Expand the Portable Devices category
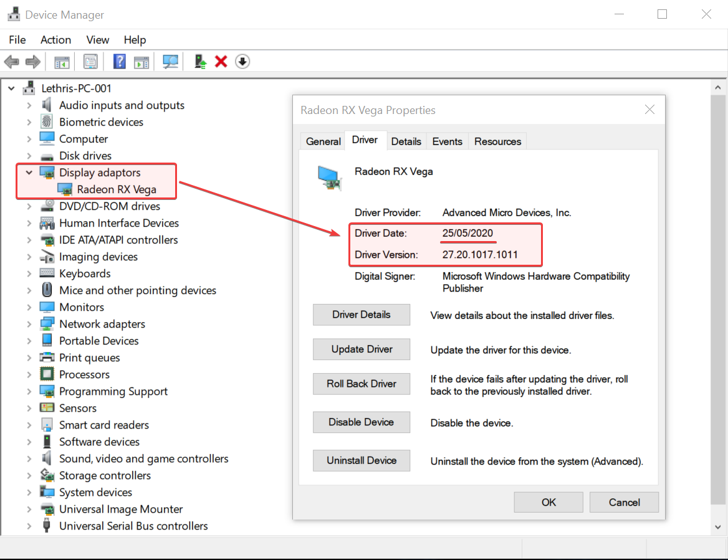This screenshot has height=560, width=728. [x=29, y=341]
